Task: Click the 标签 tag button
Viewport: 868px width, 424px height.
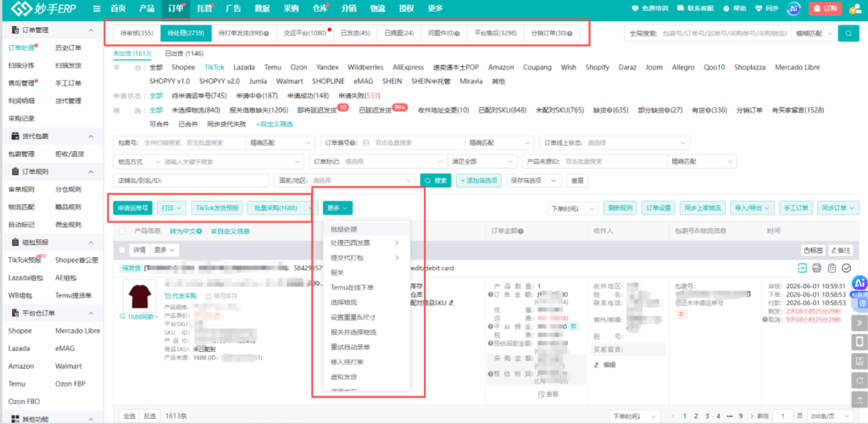Action: tap(813, 250)
